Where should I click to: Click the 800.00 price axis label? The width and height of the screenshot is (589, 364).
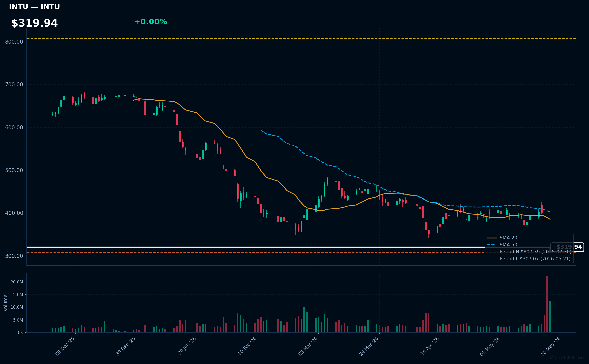14,42
